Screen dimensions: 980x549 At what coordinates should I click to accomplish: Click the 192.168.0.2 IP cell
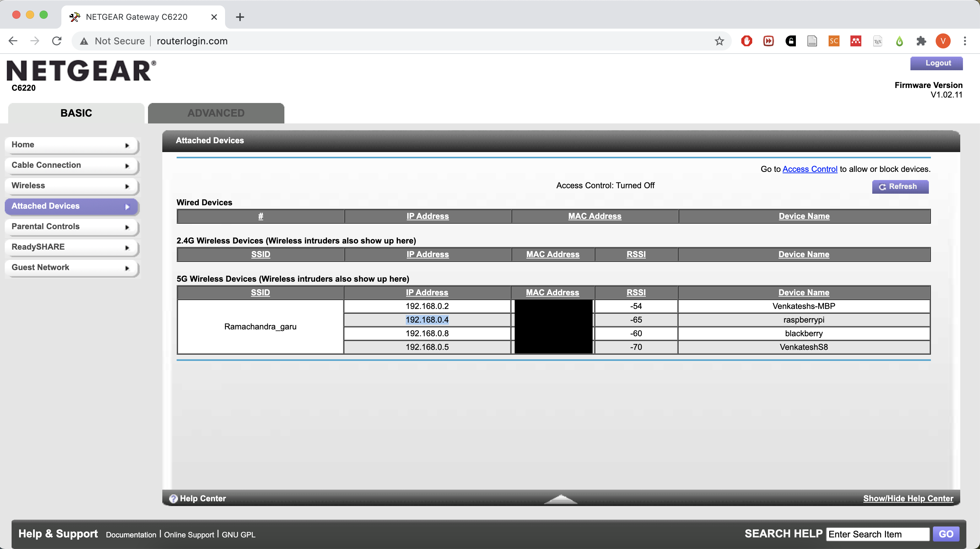click(x=427, y=306)
